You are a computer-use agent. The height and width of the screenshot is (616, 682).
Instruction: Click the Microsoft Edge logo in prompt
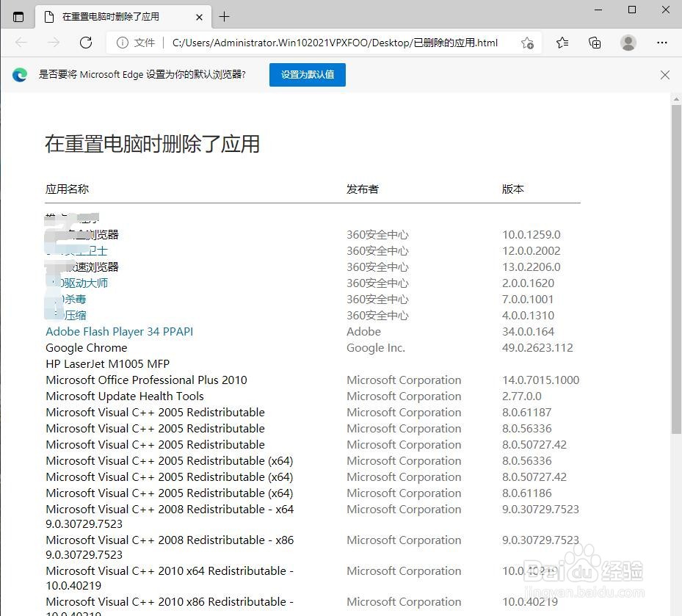click(20, 75)
